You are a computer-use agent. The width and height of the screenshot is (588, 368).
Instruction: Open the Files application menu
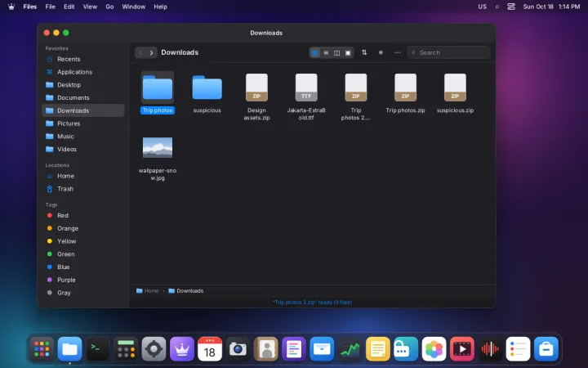(x=30, y=7)
